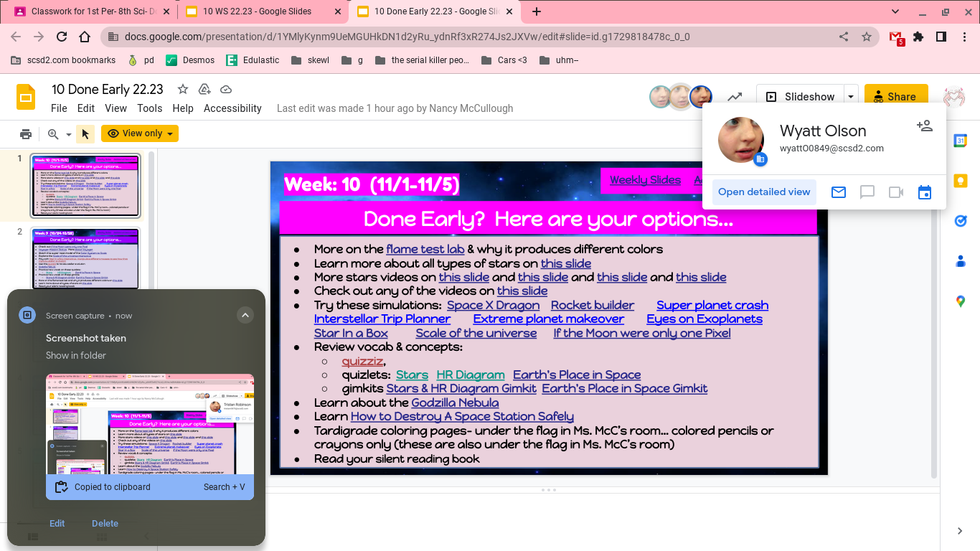This screenshot has height=551, width=980.
Task: Open the Cars <3 bookmark folder
Action: tap(504, 60)
